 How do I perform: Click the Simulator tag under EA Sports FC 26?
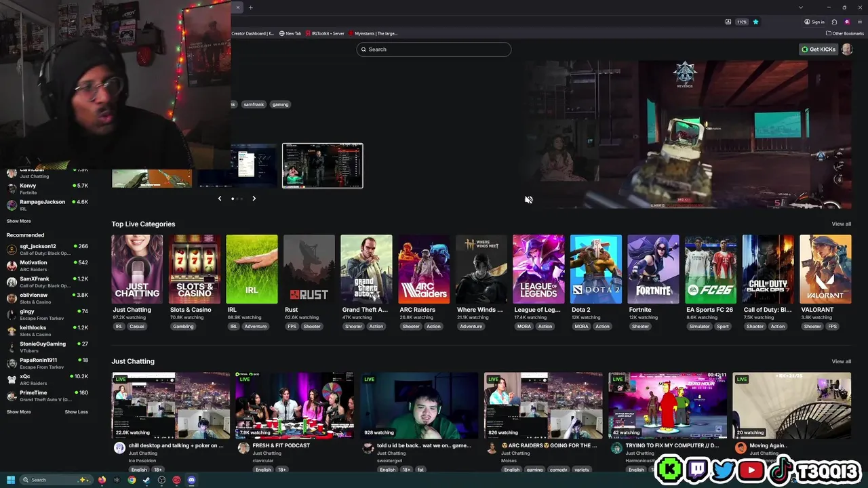[699, 326]
